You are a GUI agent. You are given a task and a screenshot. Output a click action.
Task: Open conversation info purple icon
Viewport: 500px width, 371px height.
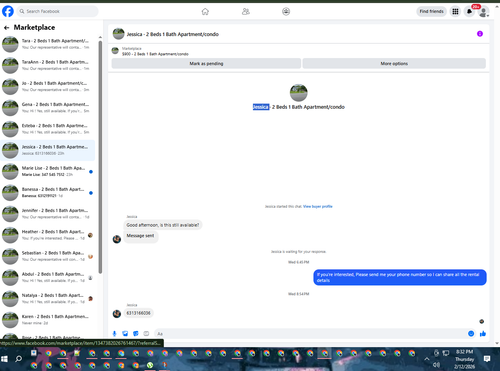pyautogui.click(x=480, y=34)
